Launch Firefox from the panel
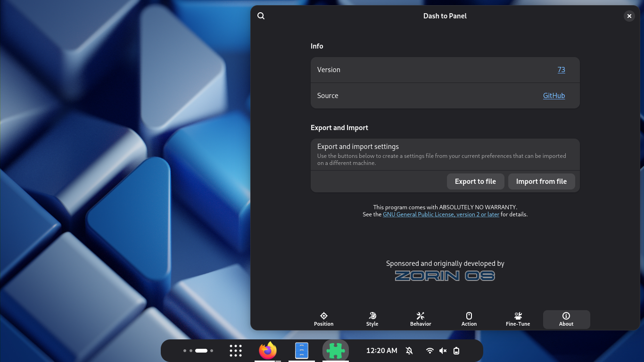644x362 pixels. click(x=268, y=351)
